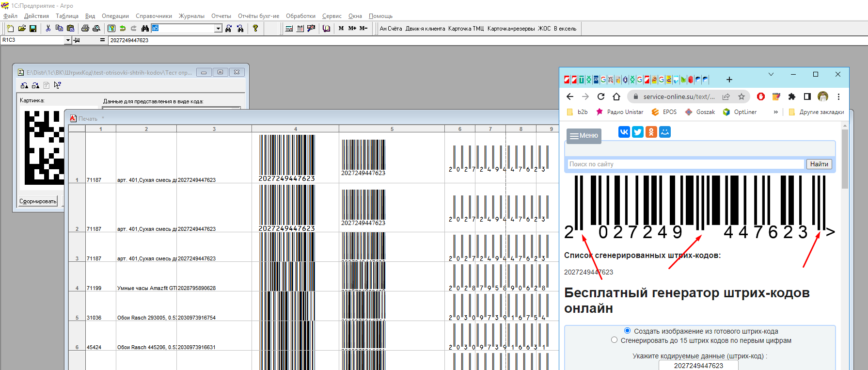
Task: Click the yellow question mark help icon
Action: (x=255, y=29)
